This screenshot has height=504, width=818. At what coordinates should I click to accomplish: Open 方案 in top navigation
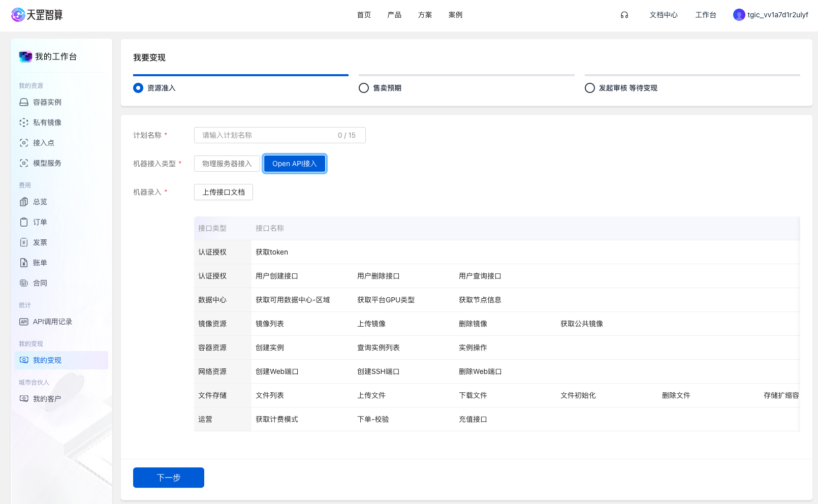(x=425, y=15)
